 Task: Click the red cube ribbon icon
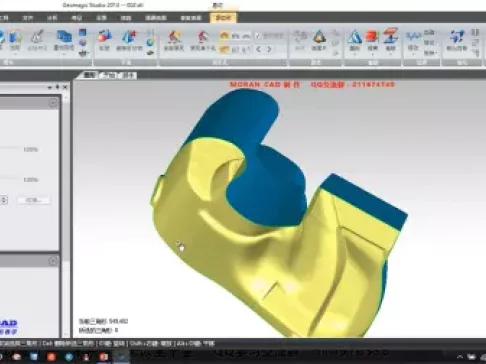(372, 36)
